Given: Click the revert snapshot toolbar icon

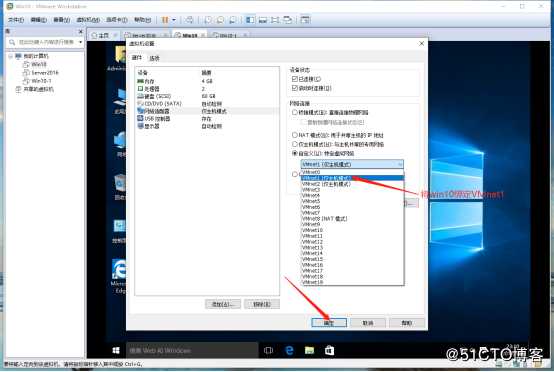Looking at the screenshot, I should (220, 20).
